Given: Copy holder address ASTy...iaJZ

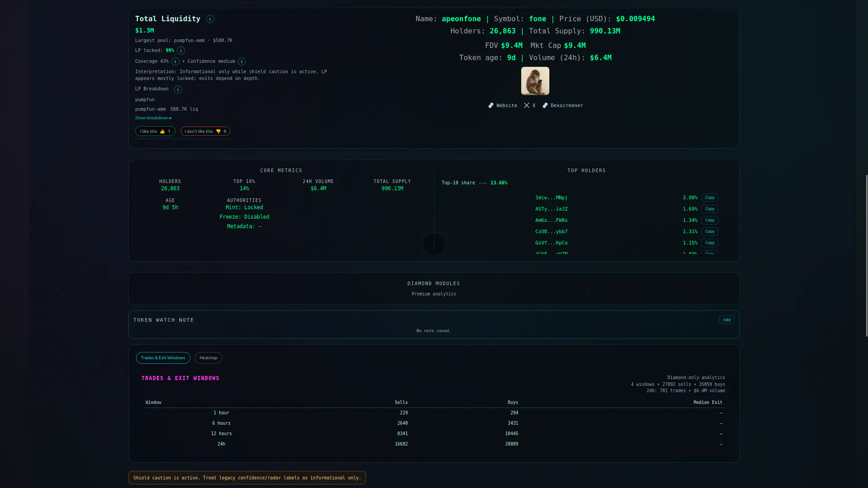Looking at the screenshot, I should click(710, 209).
